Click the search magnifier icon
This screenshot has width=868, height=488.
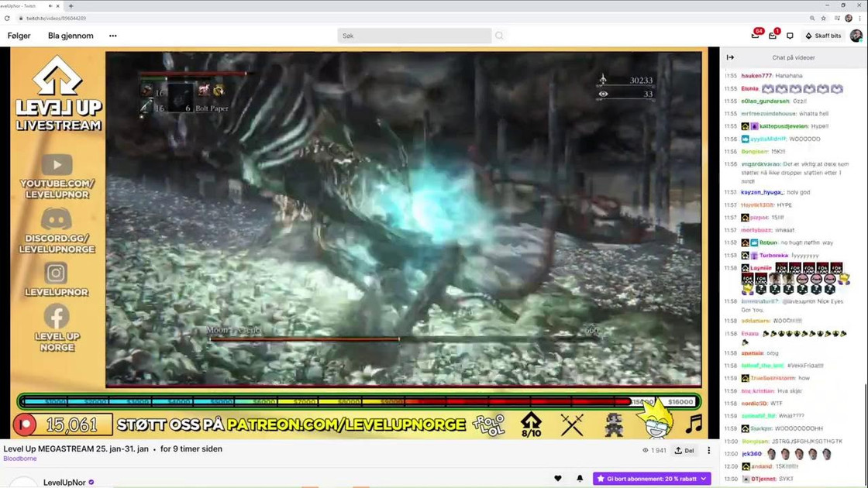click(499, 36)
